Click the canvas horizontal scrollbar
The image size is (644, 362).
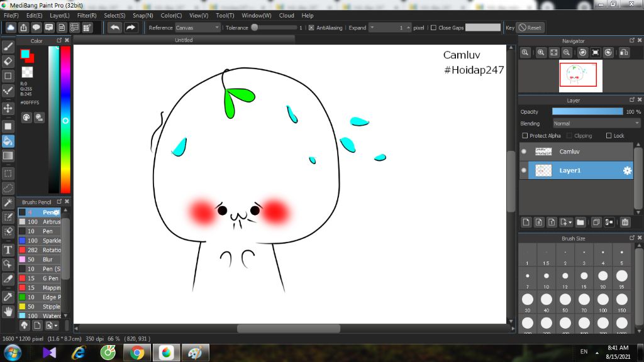click(288, 328)
